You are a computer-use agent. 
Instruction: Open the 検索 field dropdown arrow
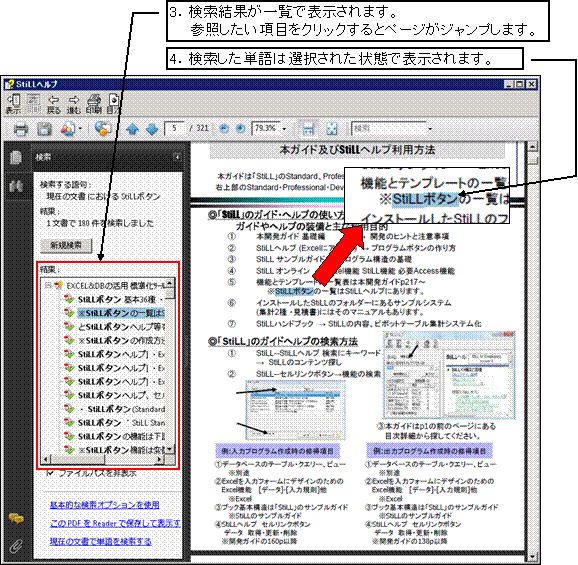[x=430, y=129]
